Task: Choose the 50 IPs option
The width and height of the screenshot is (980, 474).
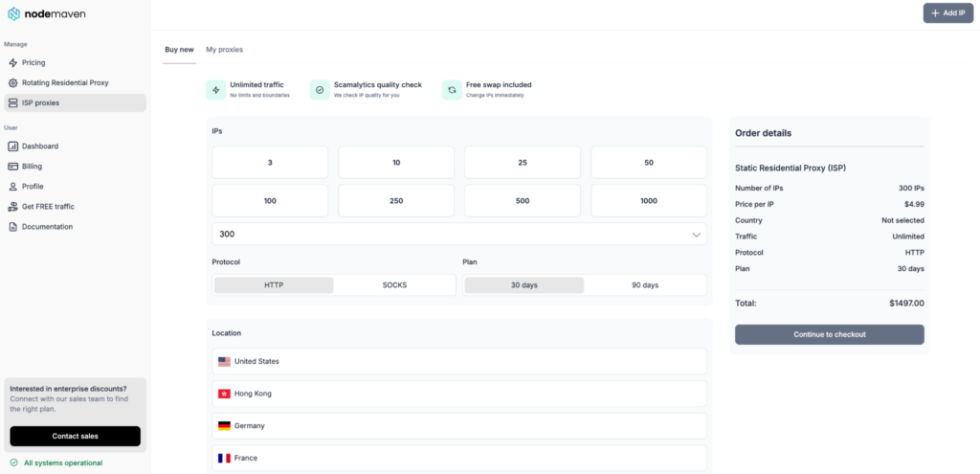Action: [x=649, y=163]
